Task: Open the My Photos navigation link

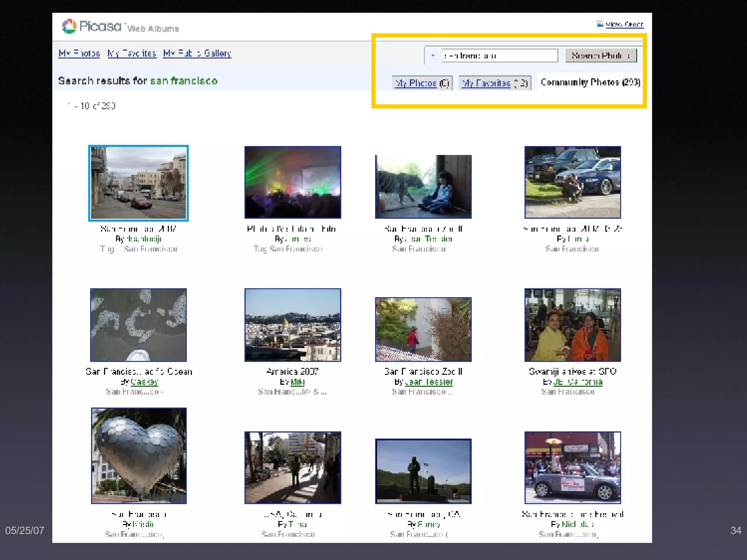Action: tap(79, 54)
